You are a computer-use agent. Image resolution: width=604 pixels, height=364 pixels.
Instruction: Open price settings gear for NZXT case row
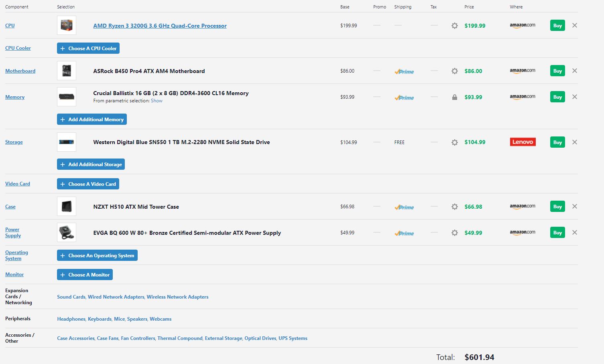pos(454,207)
